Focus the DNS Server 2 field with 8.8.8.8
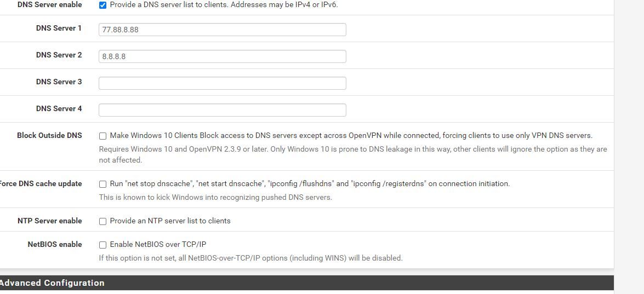This screenshot has width=644, height=294. 222,56
